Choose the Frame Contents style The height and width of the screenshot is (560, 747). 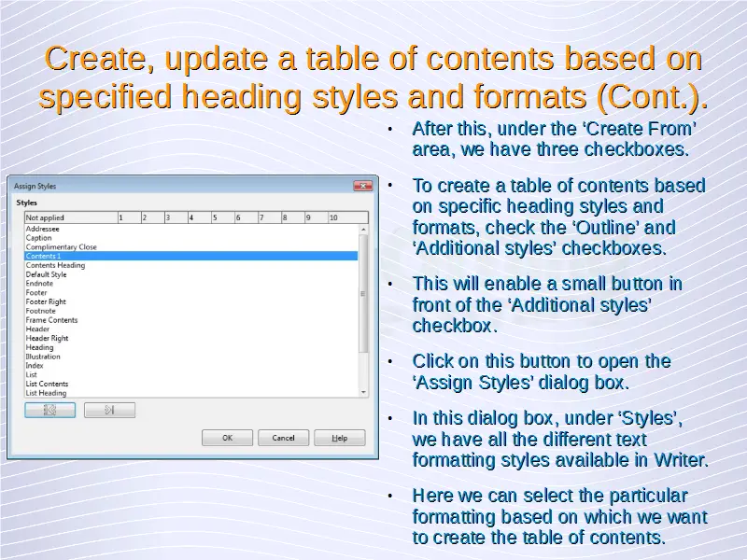51,320
